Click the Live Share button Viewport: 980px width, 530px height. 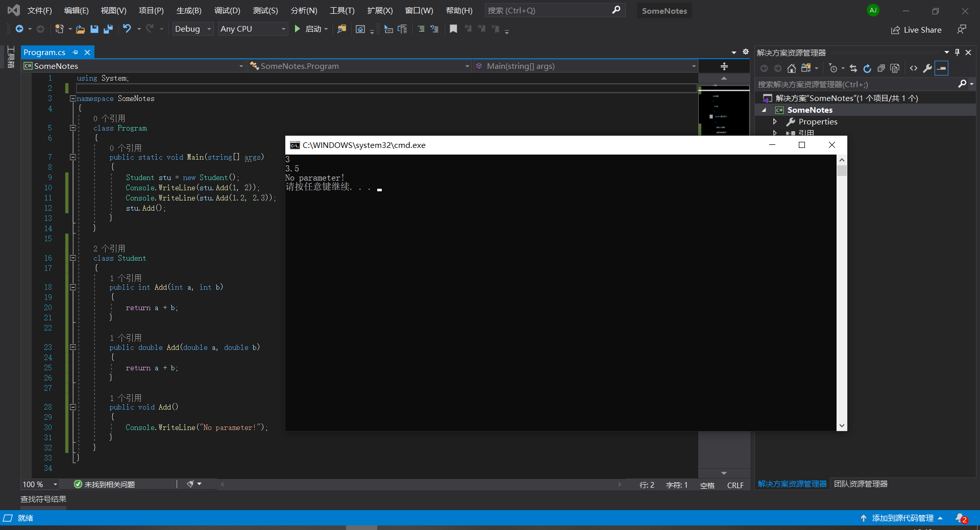click(916, 30)
